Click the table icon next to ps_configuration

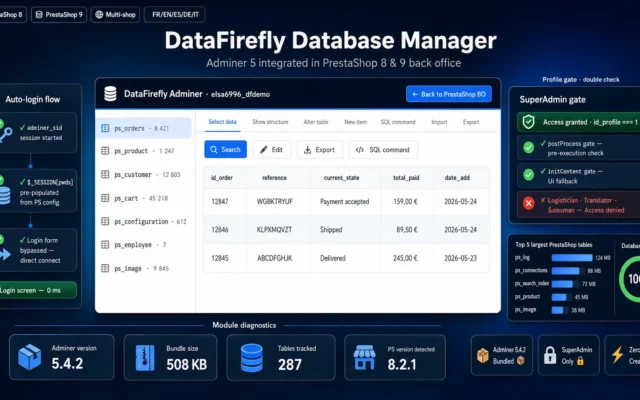pyautogui.click(x=105, y=222)
